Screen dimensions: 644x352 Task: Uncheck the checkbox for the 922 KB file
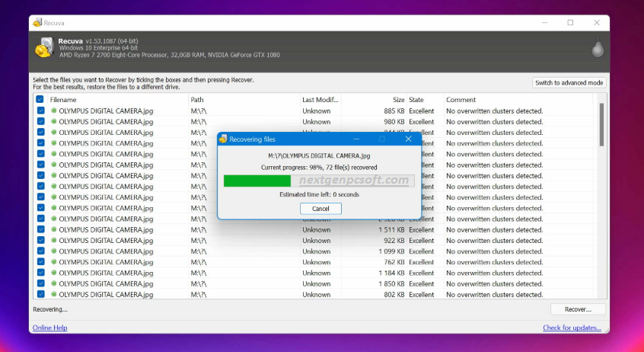pyautogui.click(x=40, y=240)
